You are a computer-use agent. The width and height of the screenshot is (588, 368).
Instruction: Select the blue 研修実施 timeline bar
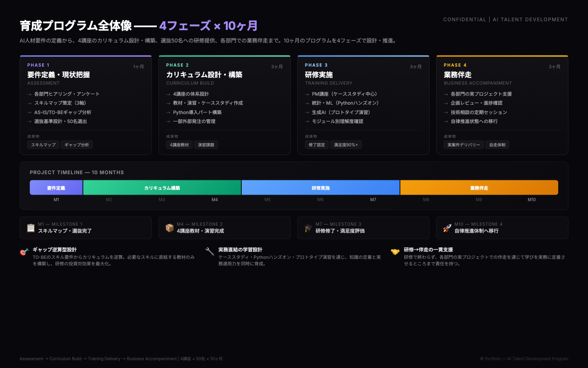point(321,188)
